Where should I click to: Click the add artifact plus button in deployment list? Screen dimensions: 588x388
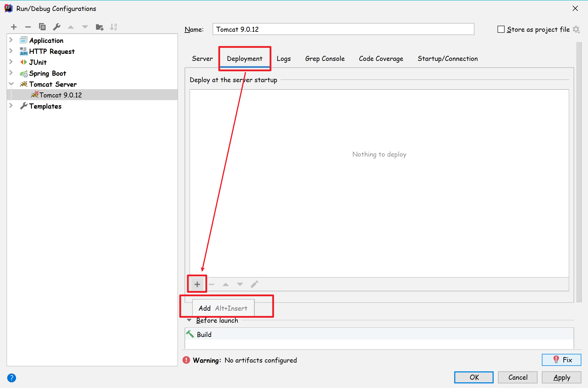coord(197,284)
